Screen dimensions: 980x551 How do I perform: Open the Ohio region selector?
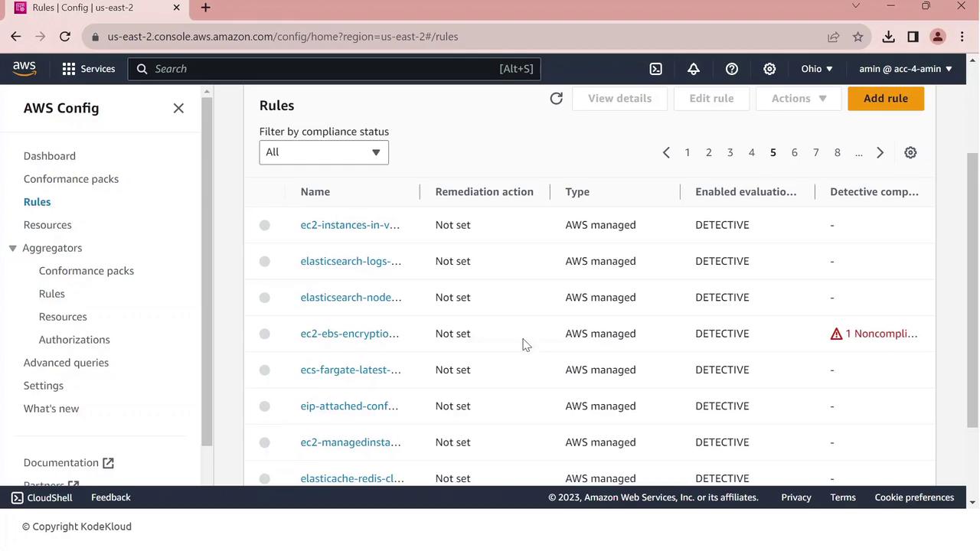[817, 69]
